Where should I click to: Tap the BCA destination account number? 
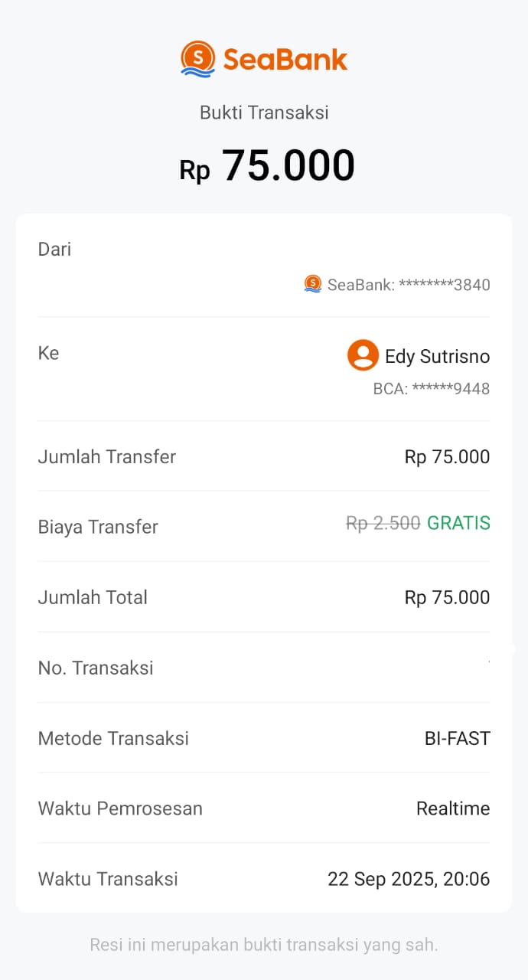[431, 389]
